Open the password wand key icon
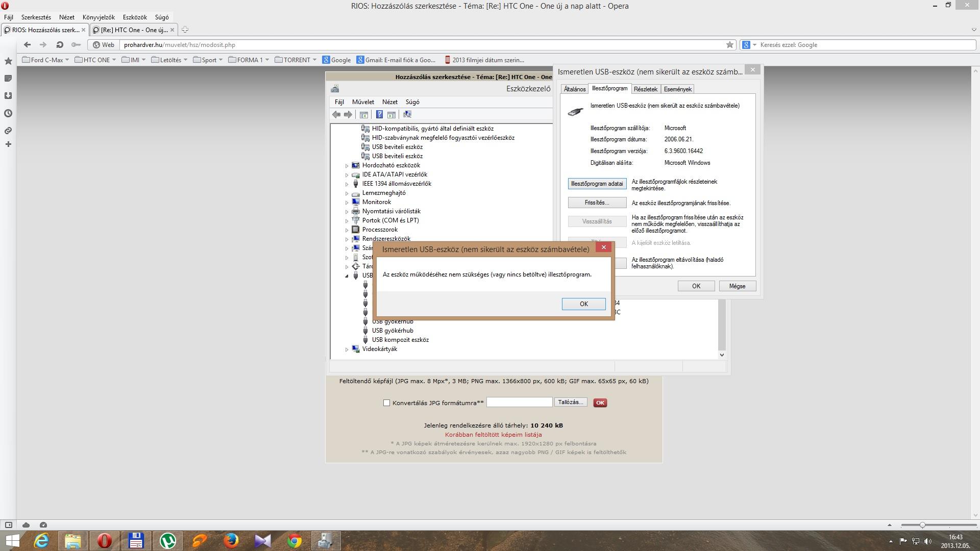Image resolution: width=980 pixels, height=551 pixels. tap(76, 45)
